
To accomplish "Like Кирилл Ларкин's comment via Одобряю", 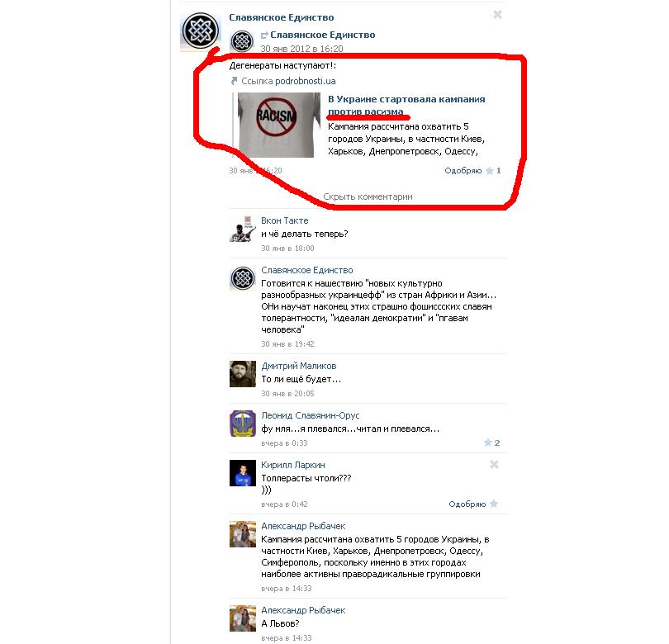I will 467,504.
